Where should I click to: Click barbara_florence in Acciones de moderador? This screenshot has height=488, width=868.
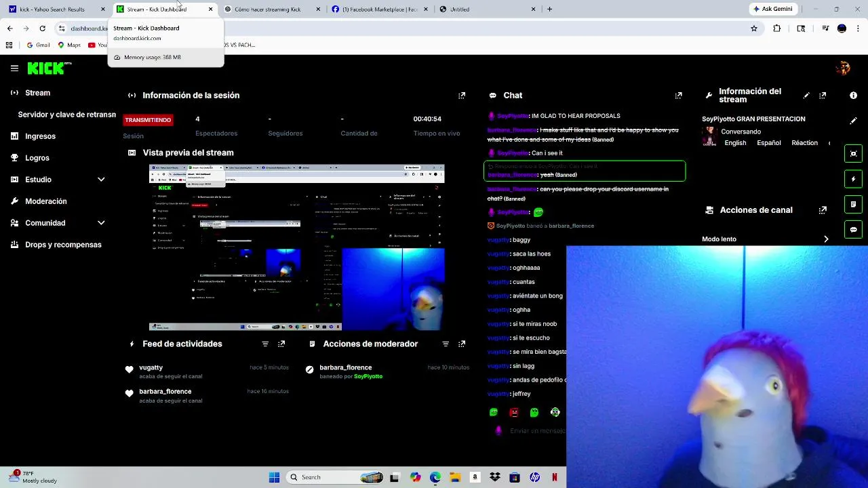[x=346, y=367]
